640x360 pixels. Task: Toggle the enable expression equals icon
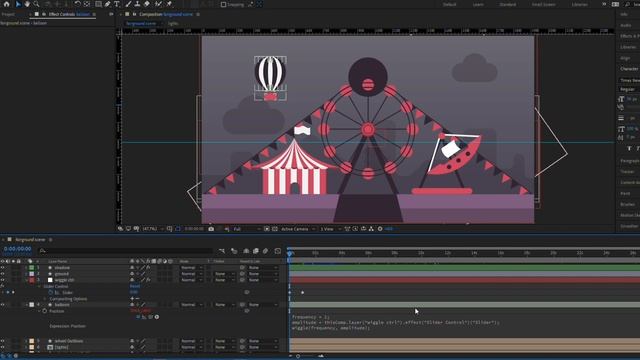point(138,317)
